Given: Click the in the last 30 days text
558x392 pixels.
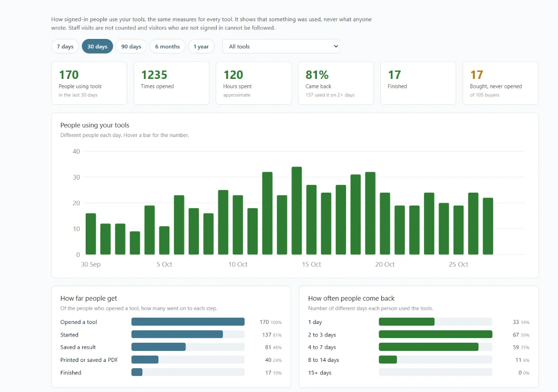Looking at the screenshot, I should coord(78,95).
